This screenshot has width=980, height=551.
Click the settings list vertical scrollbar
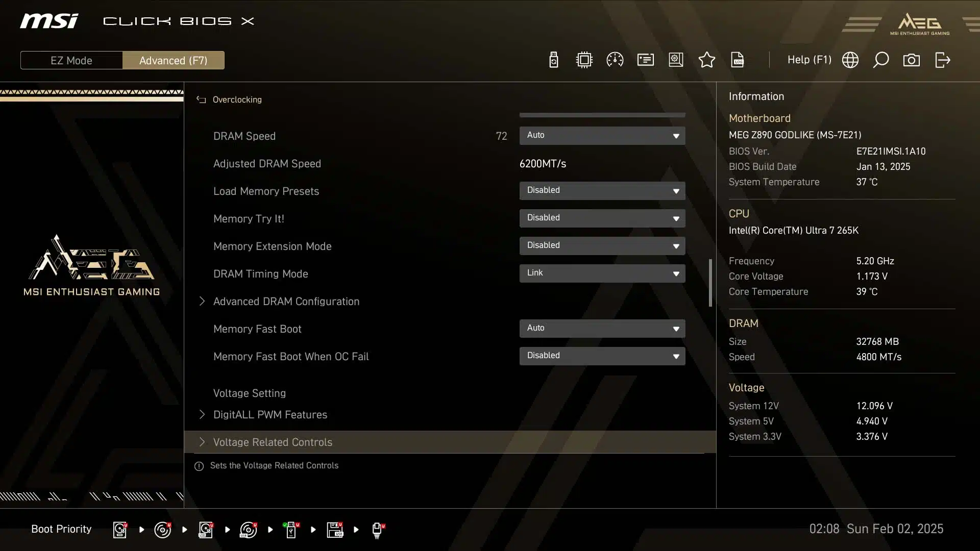(x=710, y=283)
